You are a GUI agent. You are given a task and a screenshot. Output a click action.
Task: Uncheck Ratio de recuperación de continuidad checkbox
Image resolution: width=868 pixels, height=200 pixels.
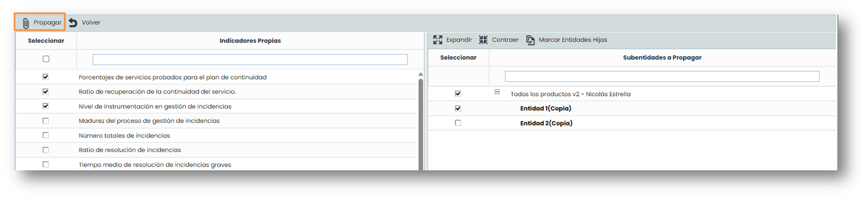46,91
